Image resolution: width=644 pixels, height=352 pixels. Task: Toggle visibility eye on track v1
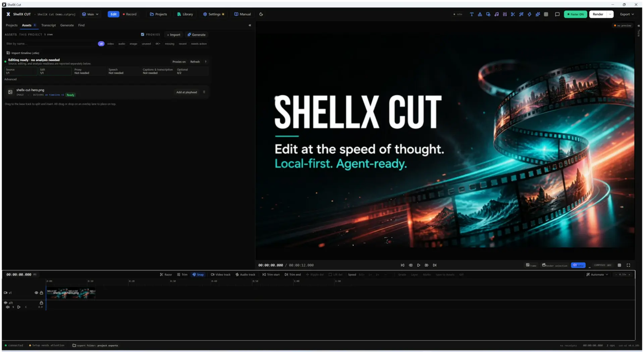coord(36,293)
